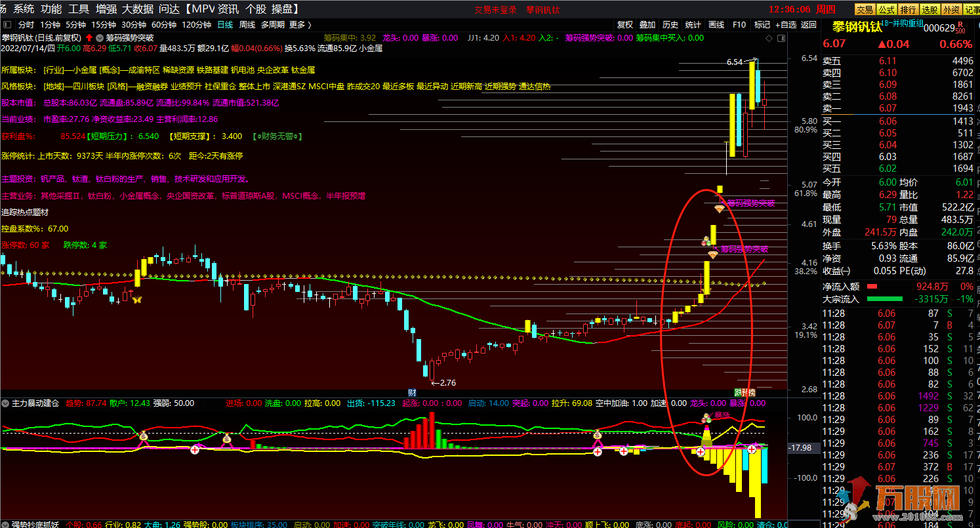
Task: Click the tick row with volume 1492
Action: (x=899, y=396)
